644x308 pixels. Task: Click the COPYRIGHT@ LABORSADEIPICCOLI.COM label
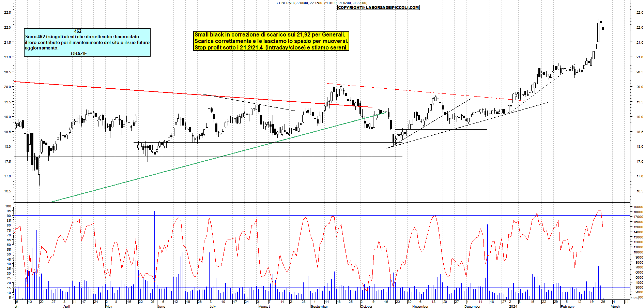378,8
